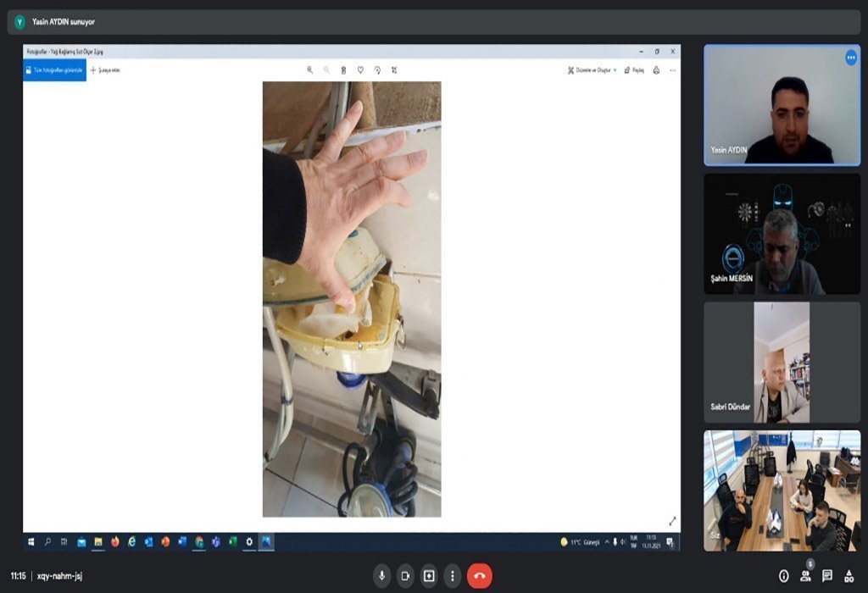868x593 pixels.
Task: Open more options three-dot menu in call bar
Action: (453, 576)
